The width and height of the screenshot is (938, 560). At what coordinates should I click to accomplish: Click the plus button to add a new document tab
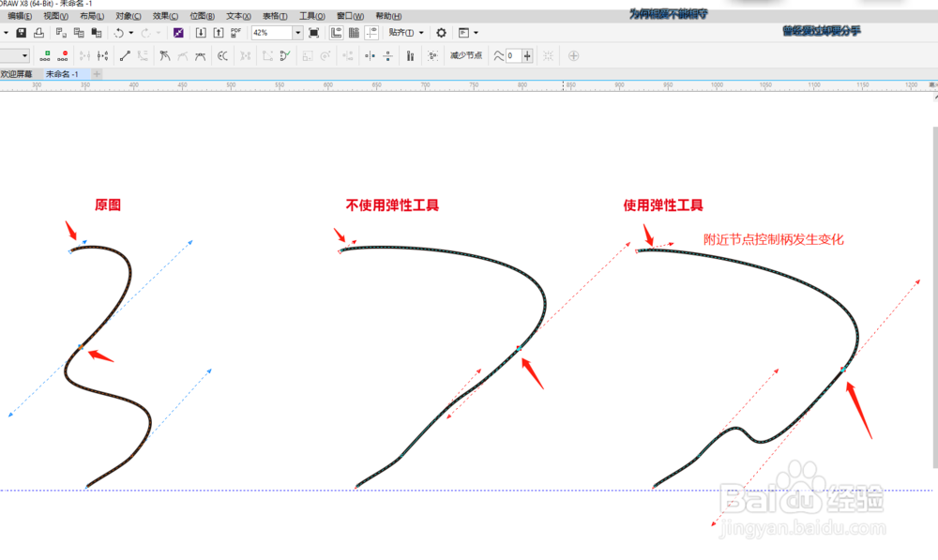(97, 74)
